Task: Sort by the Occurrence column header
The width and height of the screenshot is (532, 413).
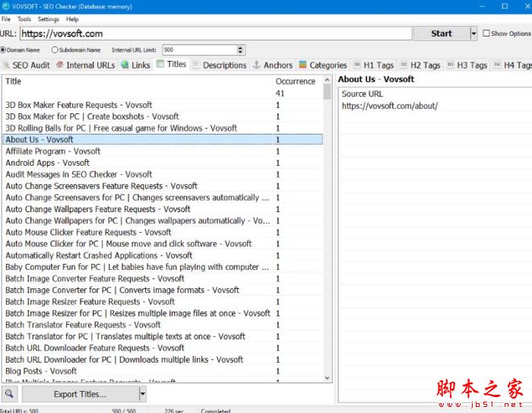Action: point(298,81)
